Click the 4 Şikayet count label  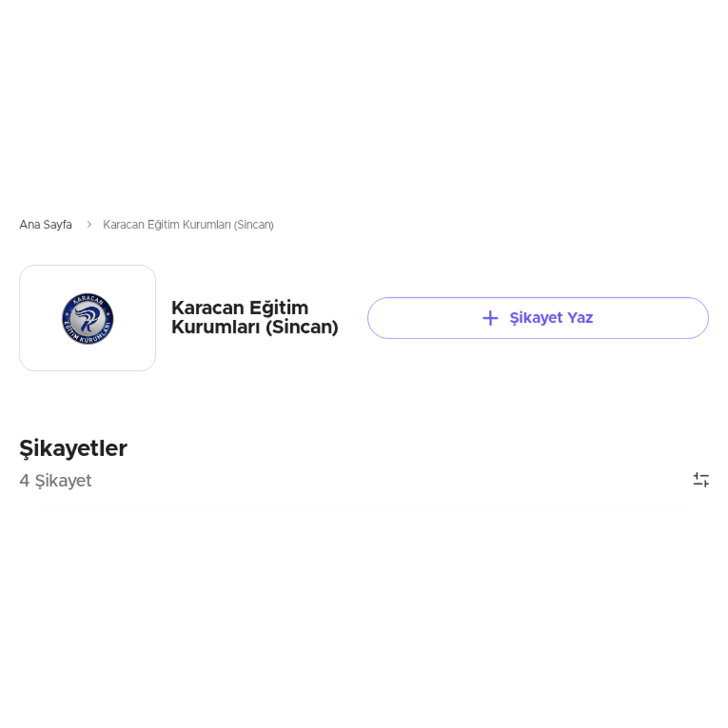(55, 480)
